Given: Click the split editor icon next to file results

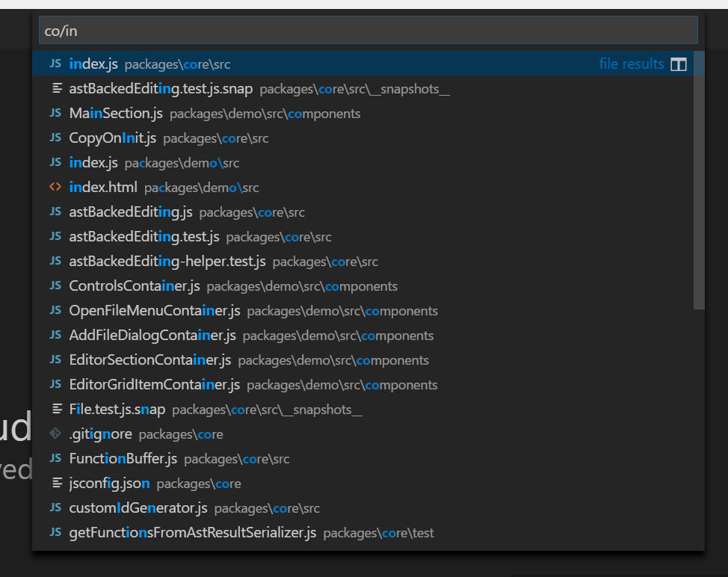Looking at the screenshot, I should [679, 64].
